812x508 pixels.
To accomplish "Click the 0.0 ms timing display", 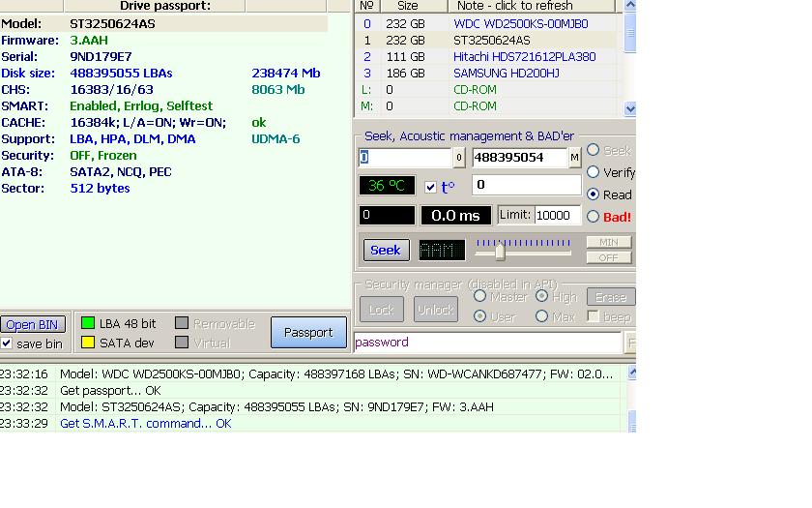I will 455,216.
